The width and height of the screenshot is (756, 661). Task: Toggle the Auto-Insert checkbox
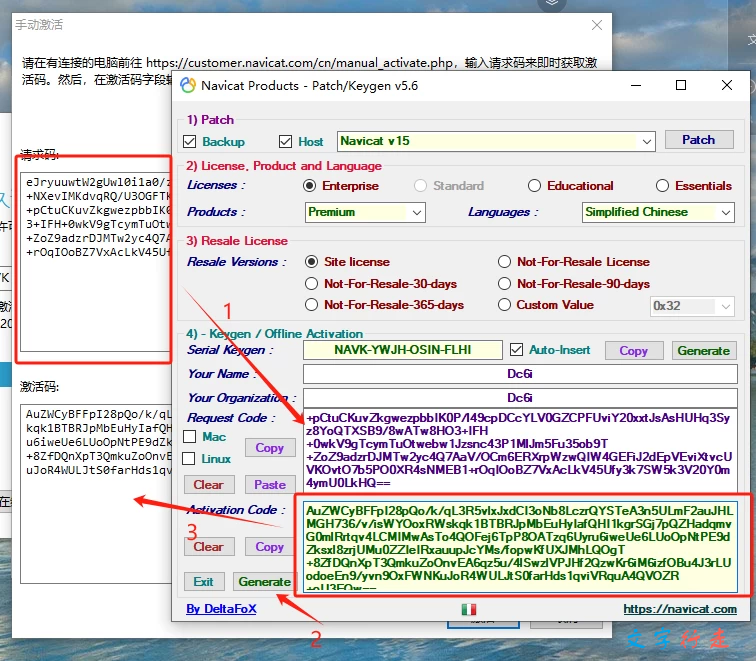516,350
